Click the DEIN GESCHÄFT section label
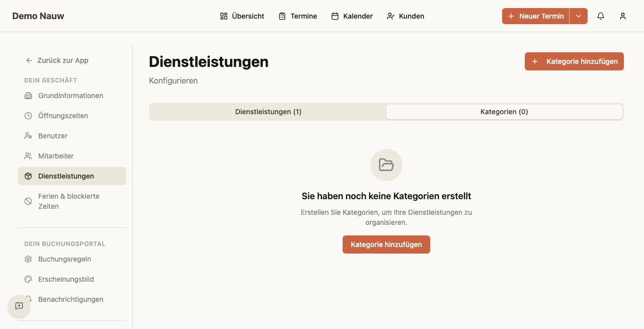The image size is (644, 329). point(51,80)
